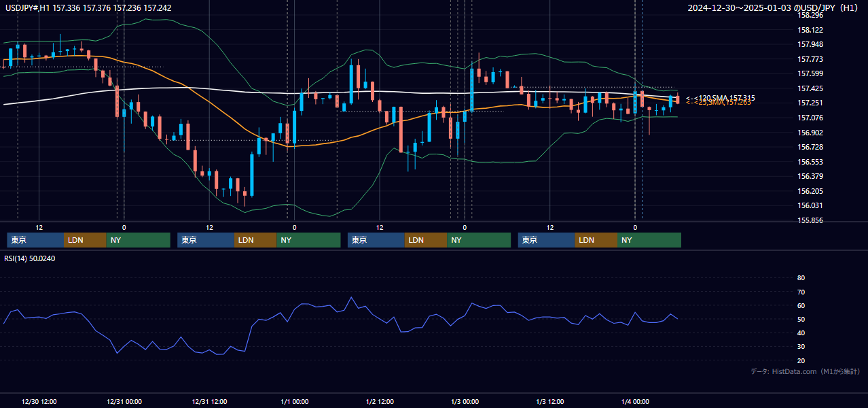This screenshot has height=408, width=868.
Task: Click the 156.728 price level label
Action: 810,147
